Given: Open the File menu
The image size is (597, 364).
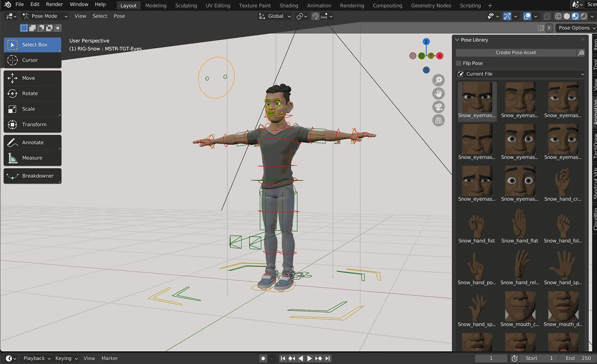Looking at the screenshot, I should (19, 4).
